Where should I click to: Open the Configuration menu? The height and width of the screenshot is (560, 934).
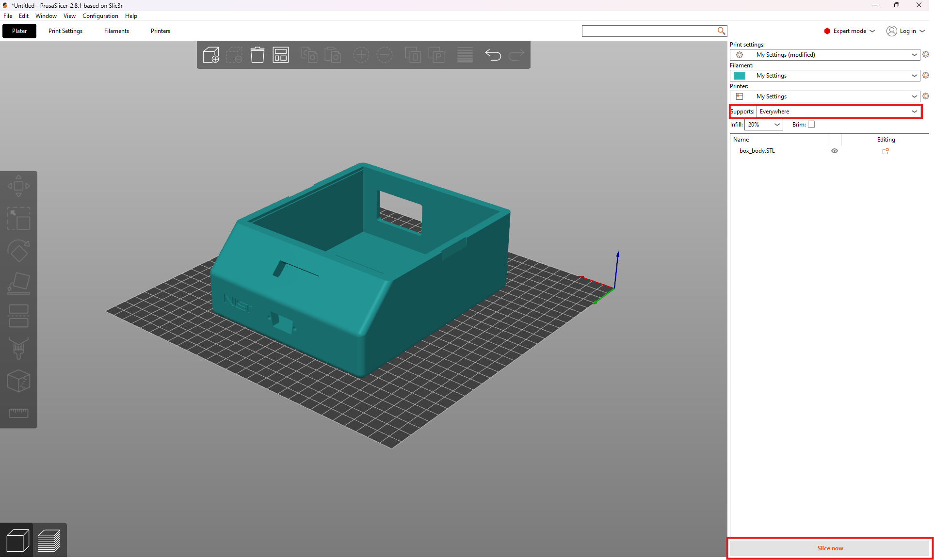click(100, 16)
